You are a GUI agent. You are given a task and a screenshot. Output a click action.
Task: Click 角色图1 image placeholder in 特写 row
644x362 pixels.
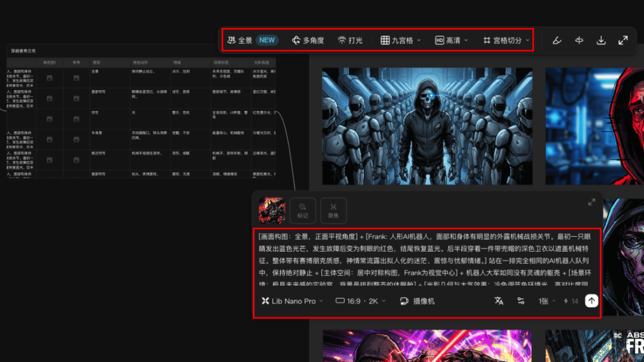pyautogui.click(x=49, y=119)
